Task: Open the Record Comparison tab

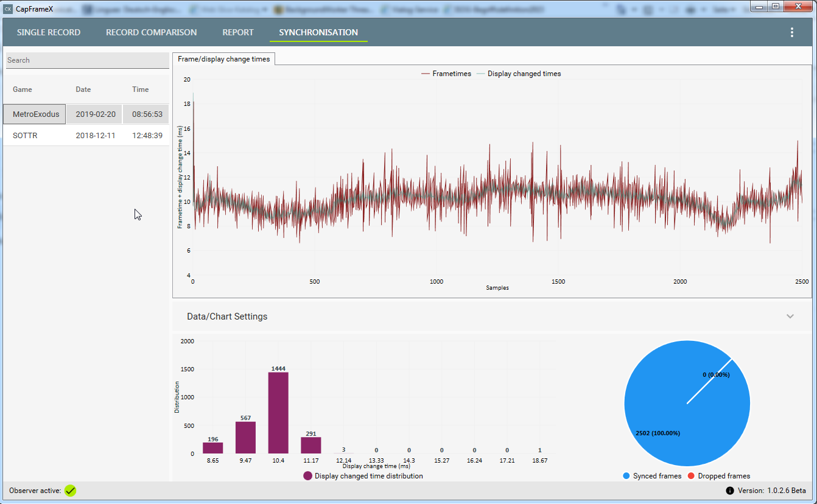Action: pyautogui.click(x=152, y=32)
